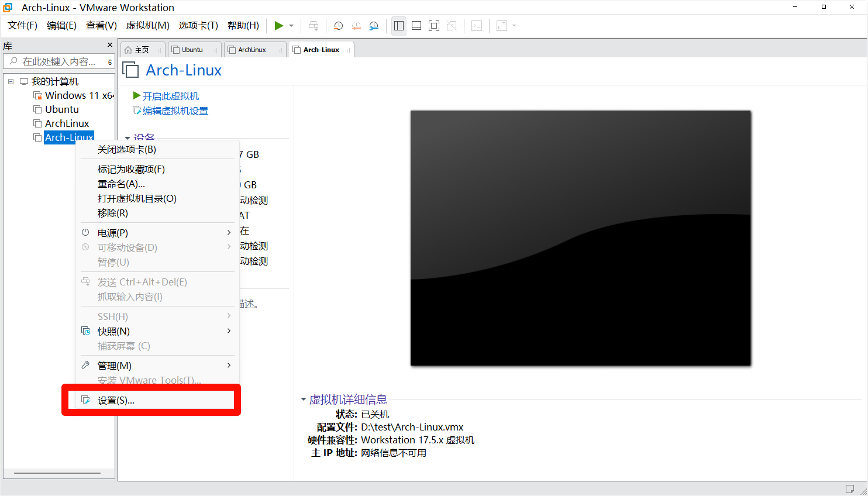Take a snapshot using the clock-plus icon
This screenshot has height=496, width=868.
(338, 26)
